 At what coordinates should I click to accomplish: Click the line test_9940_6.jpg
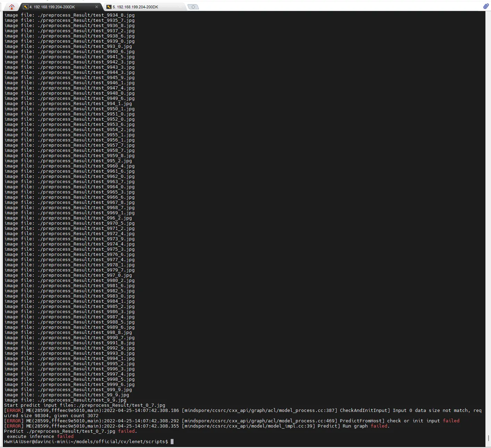tap(69, 51)
